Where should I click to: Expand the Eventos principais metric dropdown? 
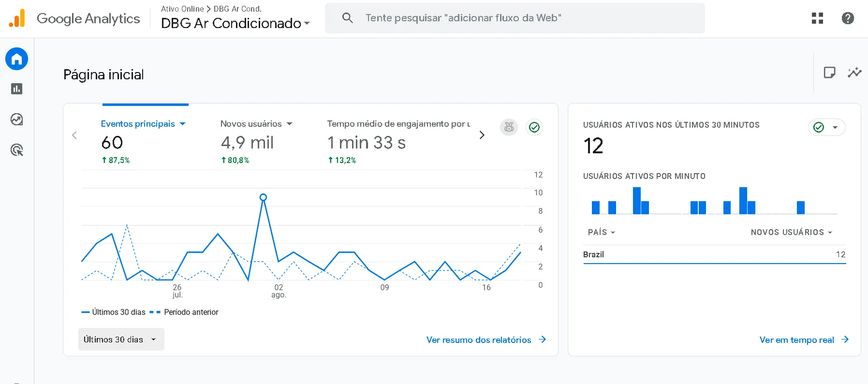[x=183, y=124]
